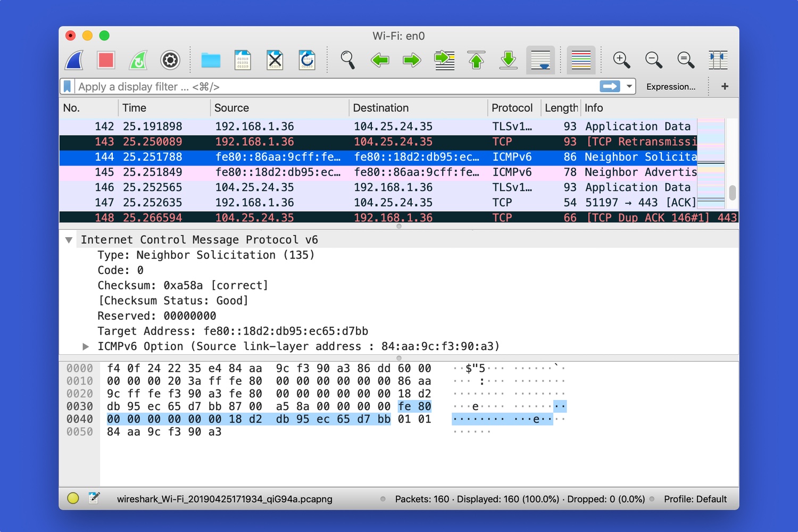The width and height of the screenshot is (798, 532).
Task: Open recent display filters dropdown
Action: coord(629,86)
